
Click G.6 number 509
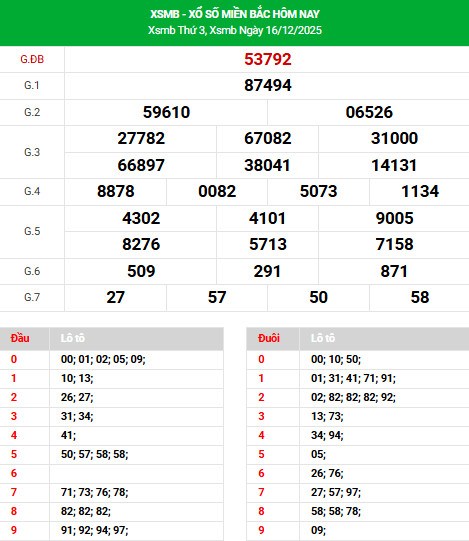141,271
